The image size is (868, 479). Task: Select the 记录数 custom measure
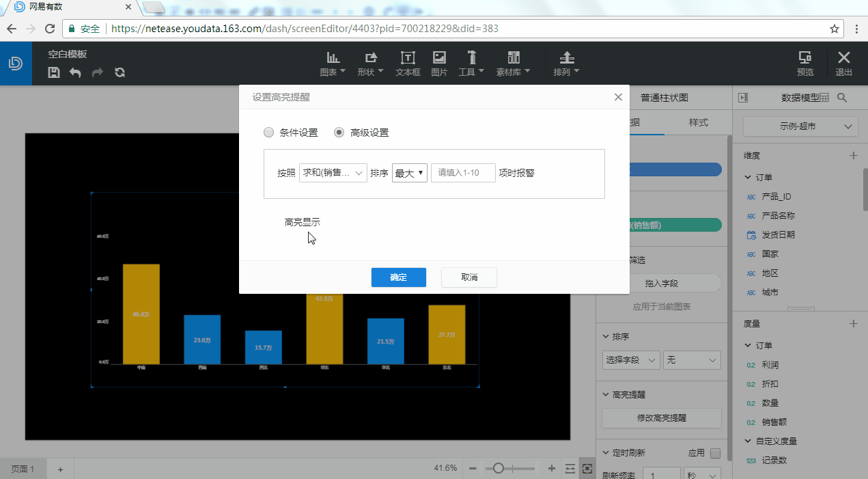pyautogui.click(x=774, y=461)
